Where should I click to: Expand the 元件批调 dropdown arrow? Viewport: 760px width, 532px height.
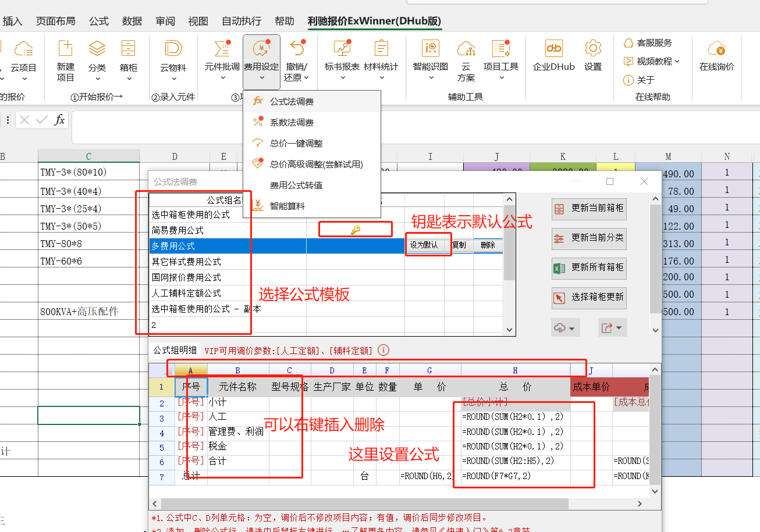point(222,78)
